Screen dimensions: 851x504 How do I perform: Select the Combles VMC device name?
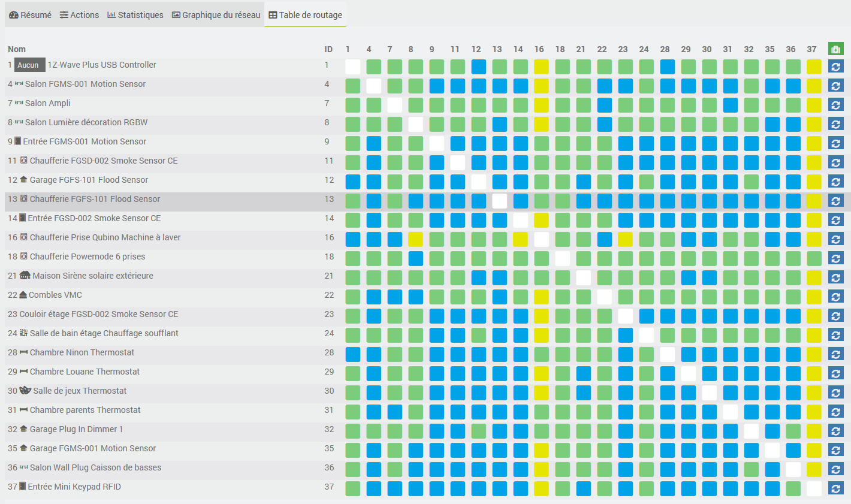pyautogui.click(x=55, y=295)
